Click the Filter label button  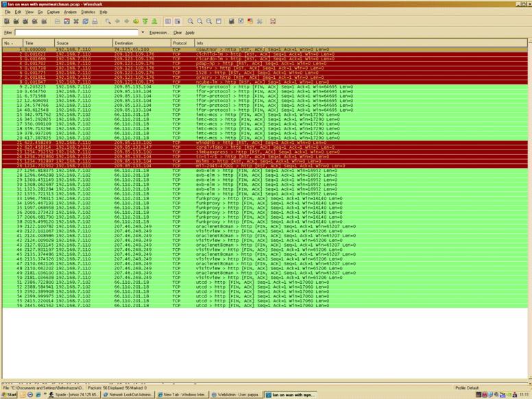[8, 33]
